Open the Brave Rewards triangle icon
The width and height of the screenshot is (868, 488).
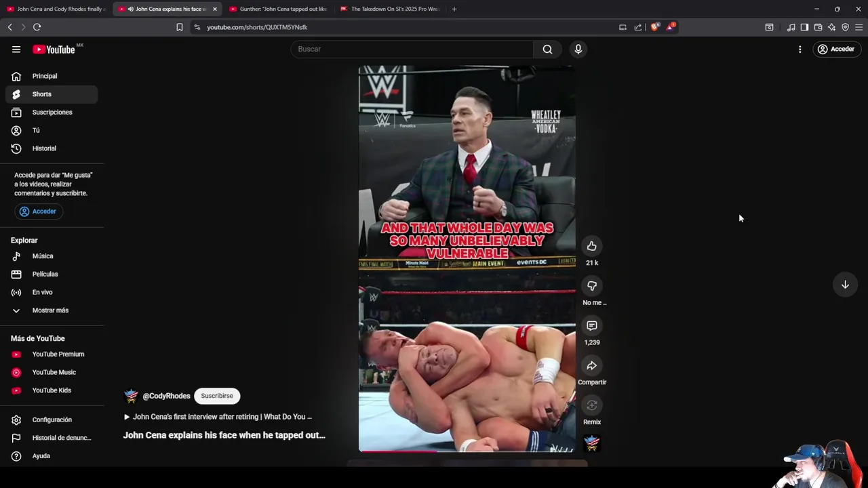670,27
